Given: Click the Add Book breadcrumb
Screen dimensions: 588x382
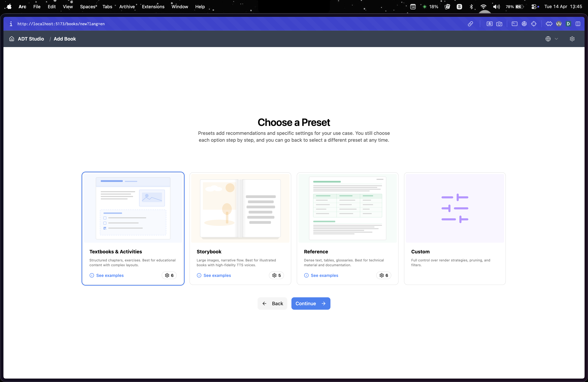Looking at the screenshot, I should (65, 39).
